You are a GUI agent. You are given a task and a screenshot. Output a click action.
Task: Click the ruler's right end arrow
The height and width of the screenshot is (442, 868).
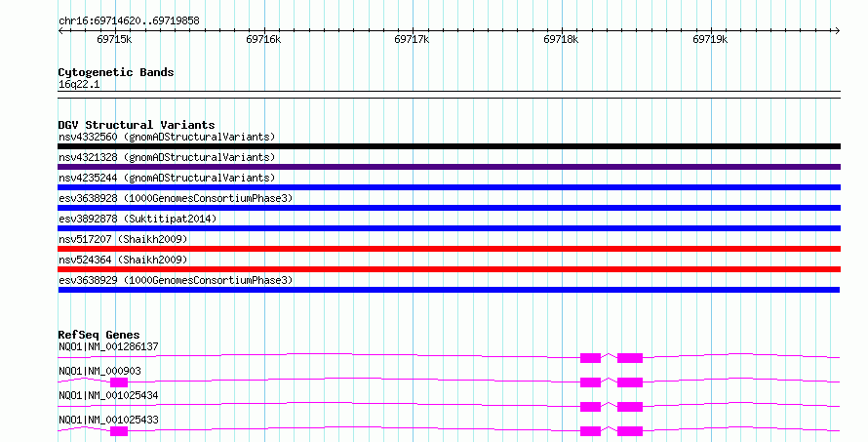click(x=838, y=31)
